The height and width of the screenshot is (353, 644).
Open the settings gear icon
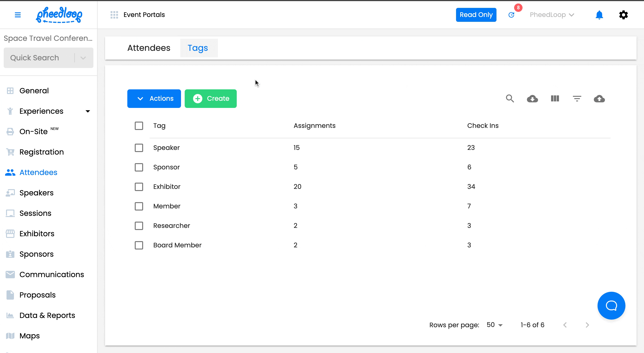point(624,15)
